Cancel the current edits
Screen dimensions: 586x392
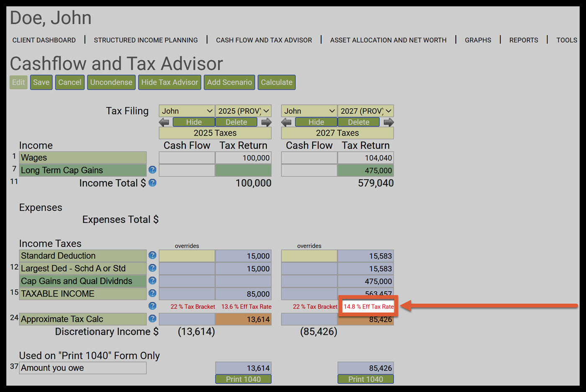click(x=70, y=82)
